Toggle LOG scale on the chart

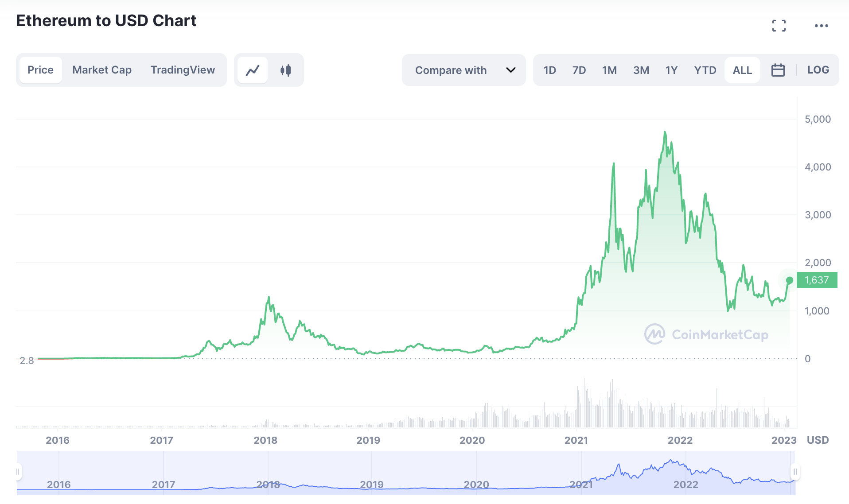click(x=818, y=70)
